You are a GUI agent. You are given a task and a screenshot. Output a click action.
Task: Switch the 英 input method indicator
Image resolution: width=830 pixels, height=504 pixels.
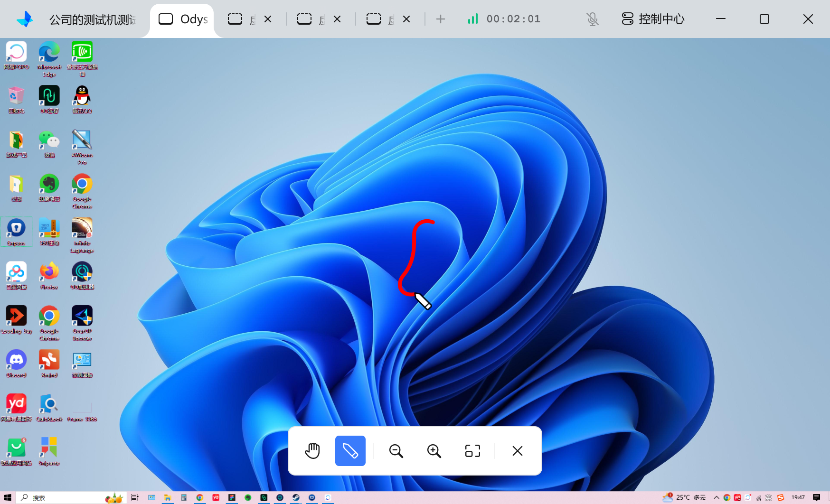768,497
